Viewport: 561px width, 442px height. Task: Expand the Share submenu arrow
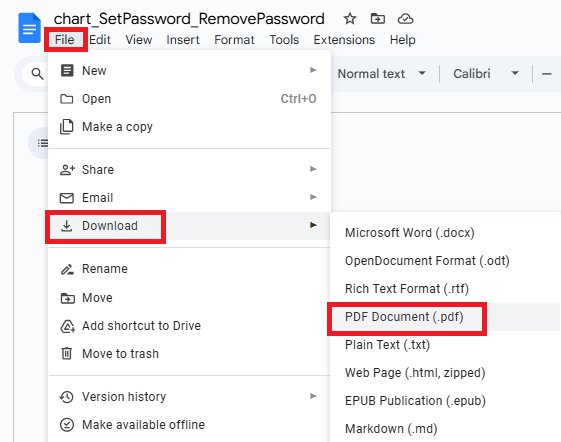coord(313,169)
